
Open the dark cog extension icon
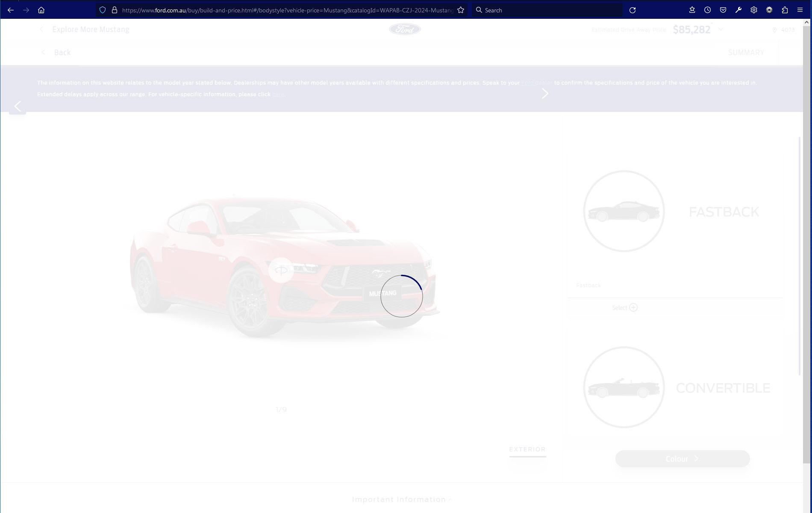pos(769,10)
